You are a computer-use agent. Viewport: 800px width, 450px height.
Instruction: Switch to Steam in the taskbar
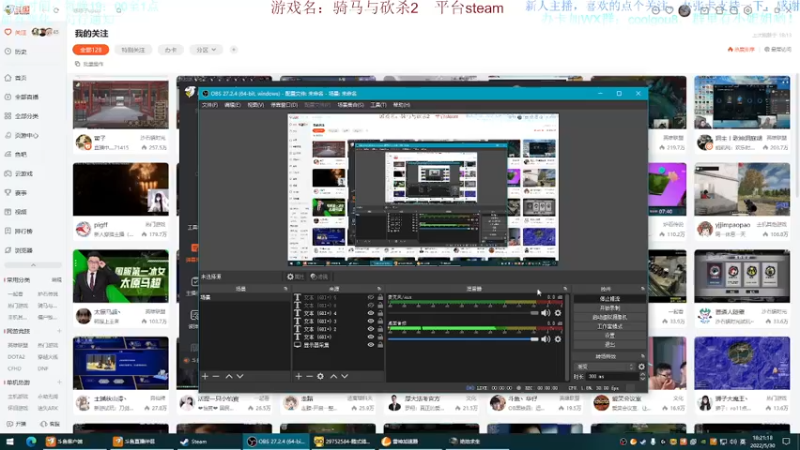(x=194, y=441)
